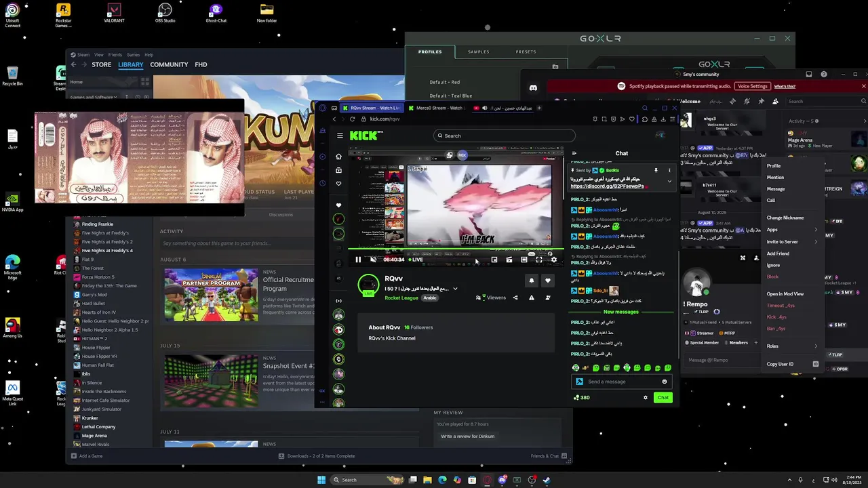868x488 pixels.
Task: Click the green Chat send button
Action: pyautogui.click(x=663, y=398)
